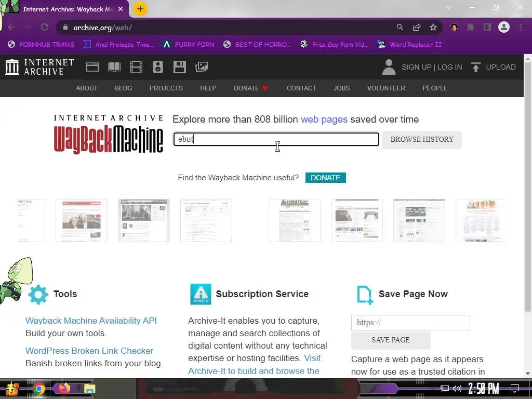532x399 pixels.
Task: Open the Word Replacer II bookmark
Action: 410,45
